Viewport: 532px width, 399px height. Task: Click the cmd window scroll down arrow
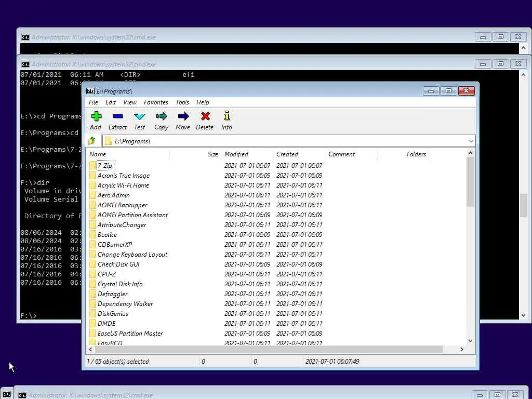pyautogui.click(x=524, y=315)
